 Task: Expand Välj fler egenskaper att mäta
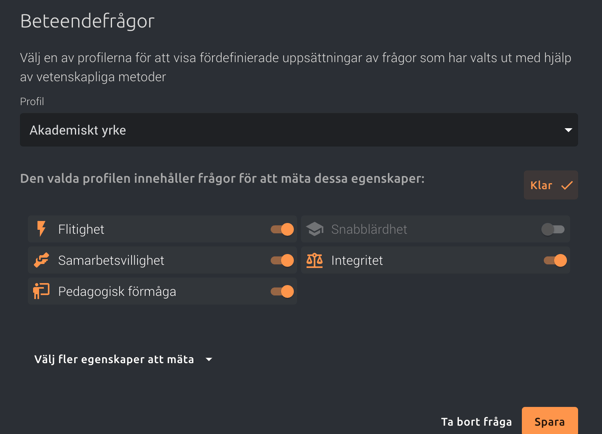(x=123, y=359)
